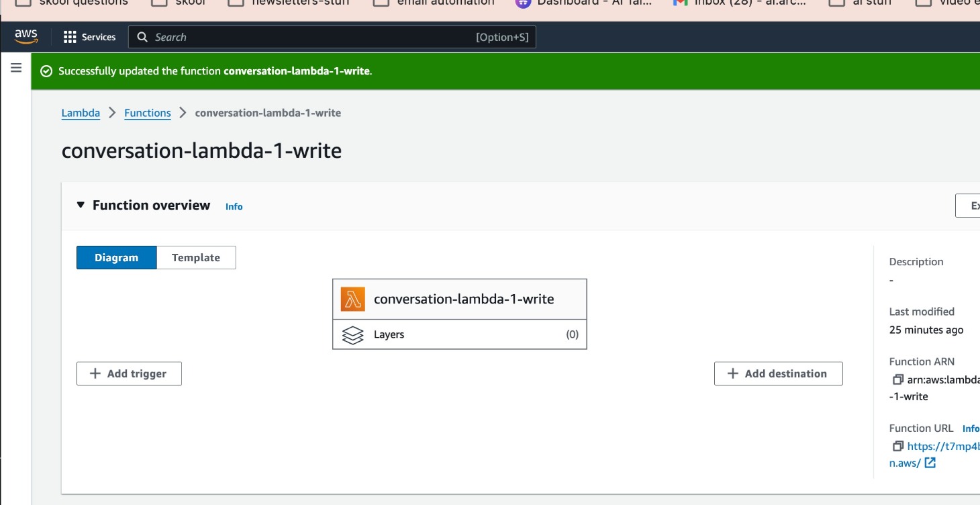Screen dimensions: 980x505
Task: Click the Description label
Action: [x=916, y=262]
